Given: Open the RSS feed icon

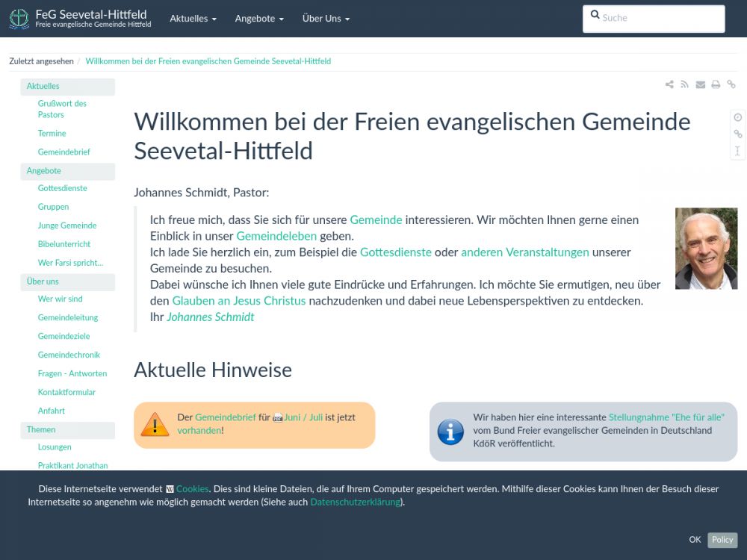Looking at the screenshot, I should [684, 85].
